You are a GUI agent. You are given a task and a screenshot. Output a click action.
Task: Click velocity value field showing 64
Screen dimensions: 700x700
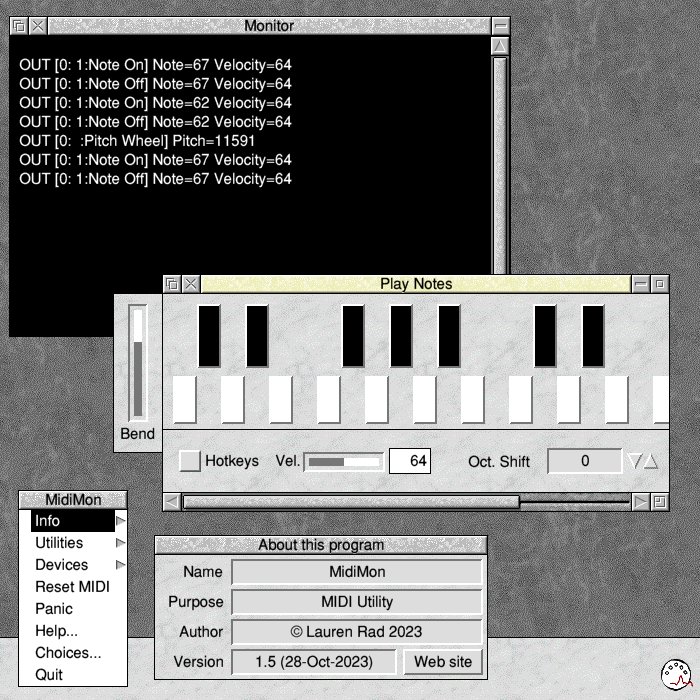coord(410,461)
